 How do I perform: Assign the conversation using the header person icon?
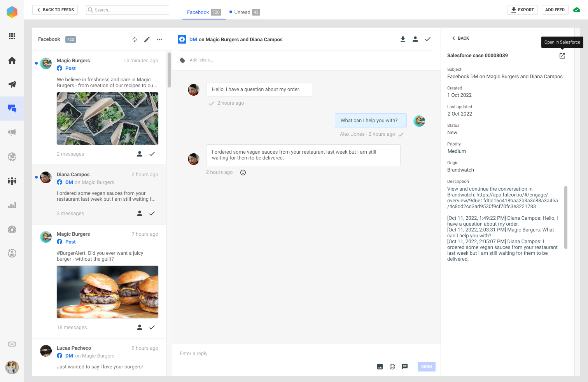point(415,39)
